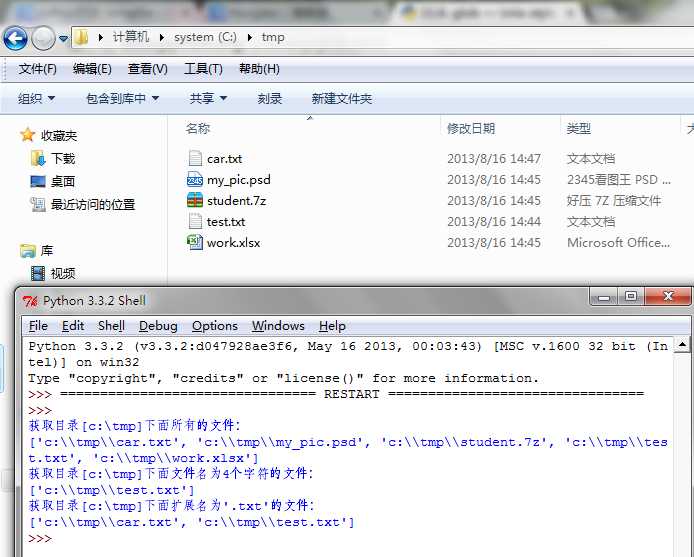Open the 组织 dropdown
This screenshot has height=557, width=694.
coord(36,98)
